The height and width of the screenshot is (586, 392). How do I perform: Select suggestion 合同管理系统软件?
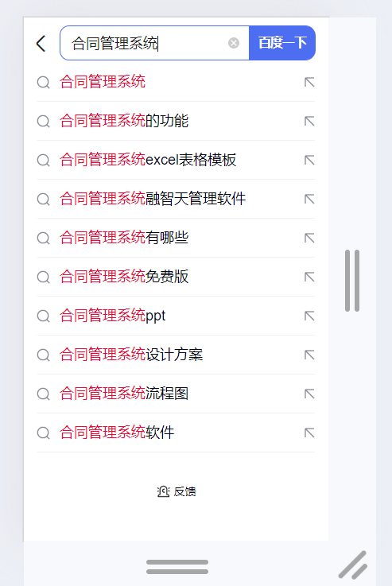click(176, 433)
